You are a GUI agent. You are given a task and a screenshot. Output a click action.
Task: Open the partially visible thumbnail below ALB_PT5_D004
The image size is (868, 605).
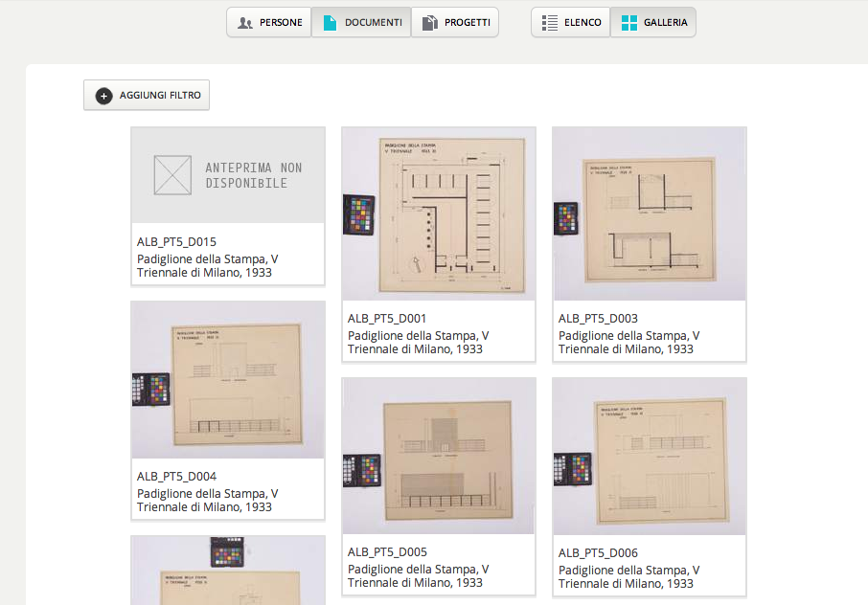pos(228,571)
